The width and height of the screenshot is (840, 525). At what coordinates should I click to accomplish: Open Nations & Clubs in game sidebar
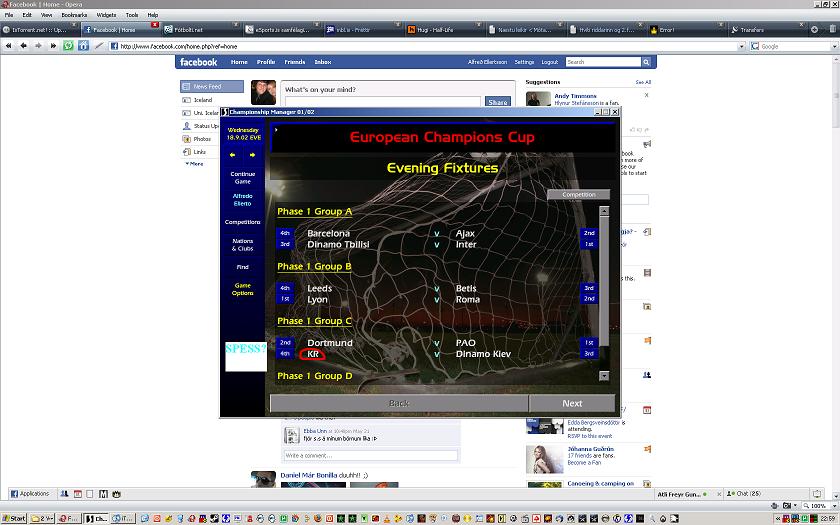(243, 245)
